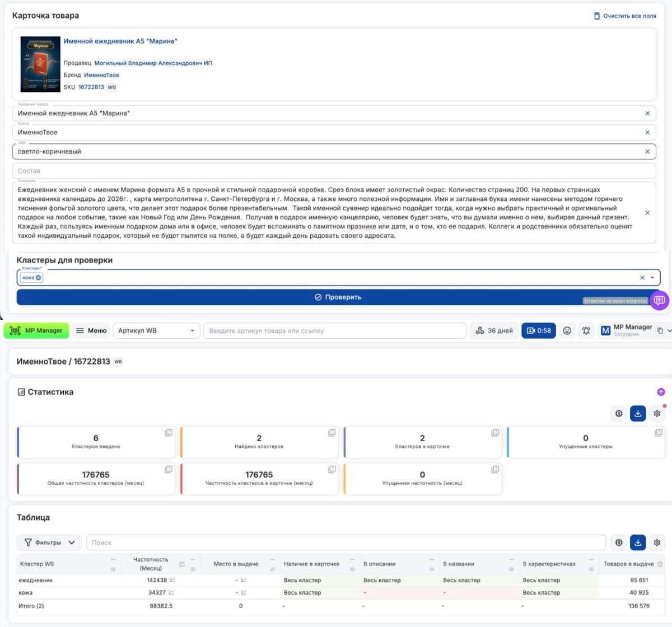Open frequency chart icon for кожа row
672x627 pixels.
click(x=171, y=592)
